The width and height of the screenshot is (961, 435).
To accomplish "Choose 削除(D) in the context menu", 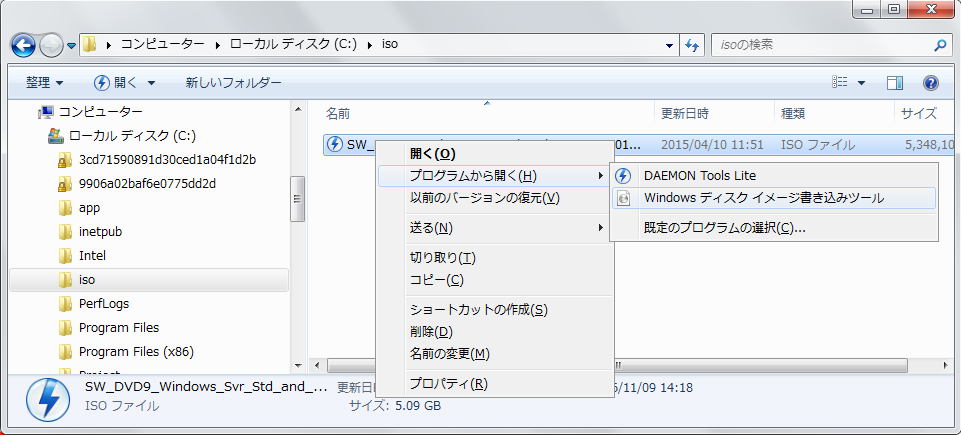I will click(x=431, y=331).
